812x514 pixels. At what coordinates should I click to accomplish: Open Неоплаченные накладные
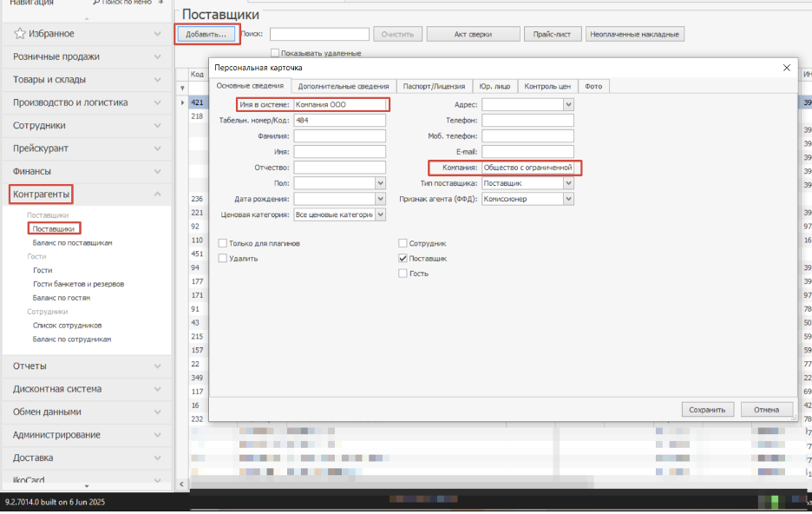tap(635, 34)
